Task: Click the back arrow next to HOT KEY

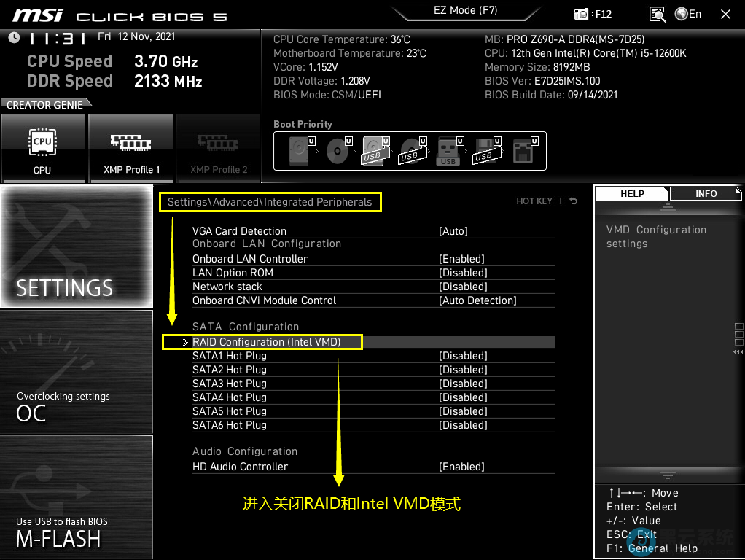Action: pyautogui.click(x=574, y=201)
